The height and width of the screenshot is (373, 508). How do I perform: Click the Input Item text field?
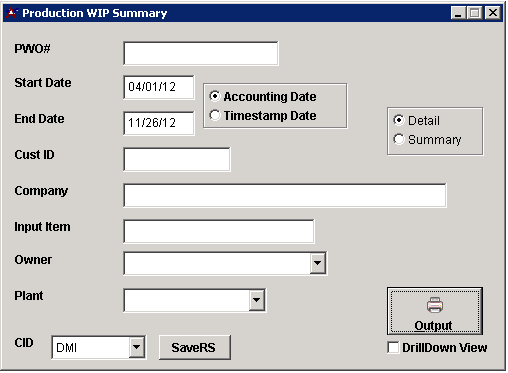(219, 231)
